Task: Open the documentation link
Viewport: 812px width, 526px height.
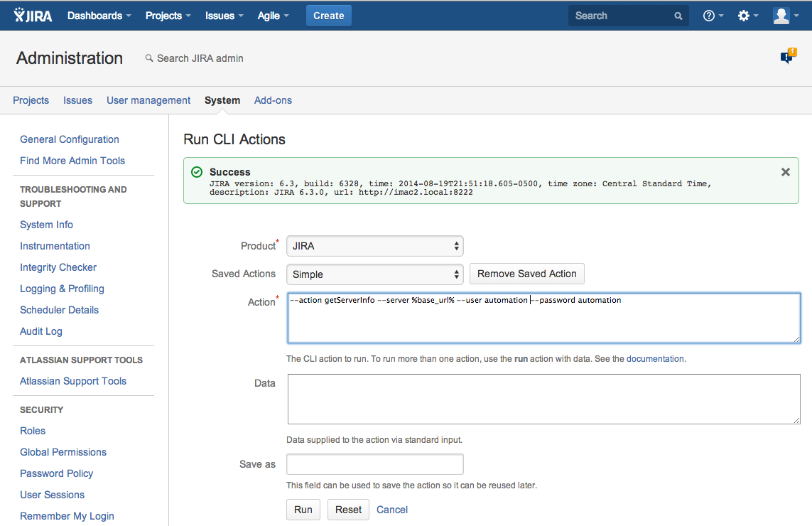Action: [655, 359]
